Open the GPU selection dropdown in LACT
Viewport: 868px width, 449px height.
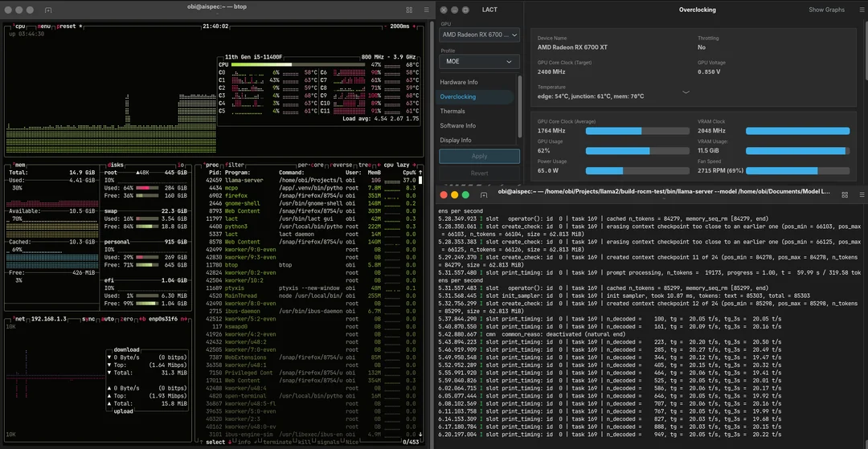pos(479,35)
